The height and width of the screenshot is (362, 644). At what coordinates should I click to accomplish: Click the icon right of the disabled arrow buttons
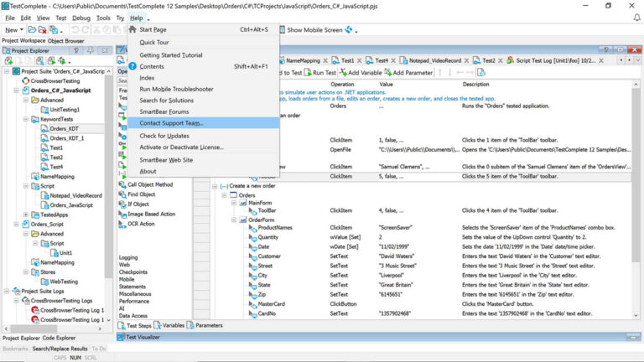(481, 73)
